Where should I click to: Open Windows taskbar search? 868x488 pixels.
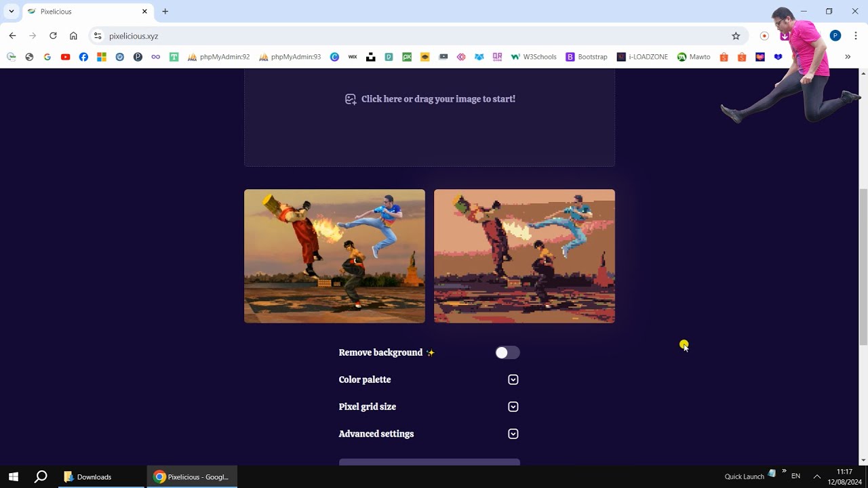pyautogui.click(x=41, y=476)
